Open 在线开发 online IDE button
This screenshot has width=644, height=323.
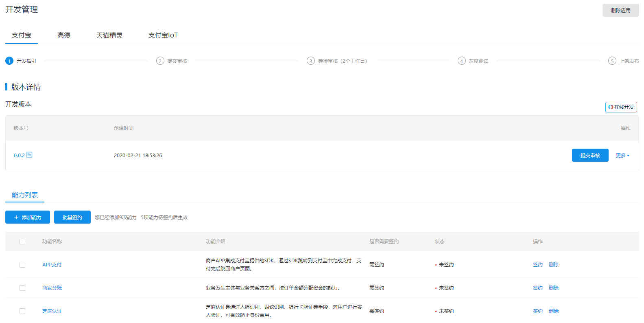click(x=621, y=107)
